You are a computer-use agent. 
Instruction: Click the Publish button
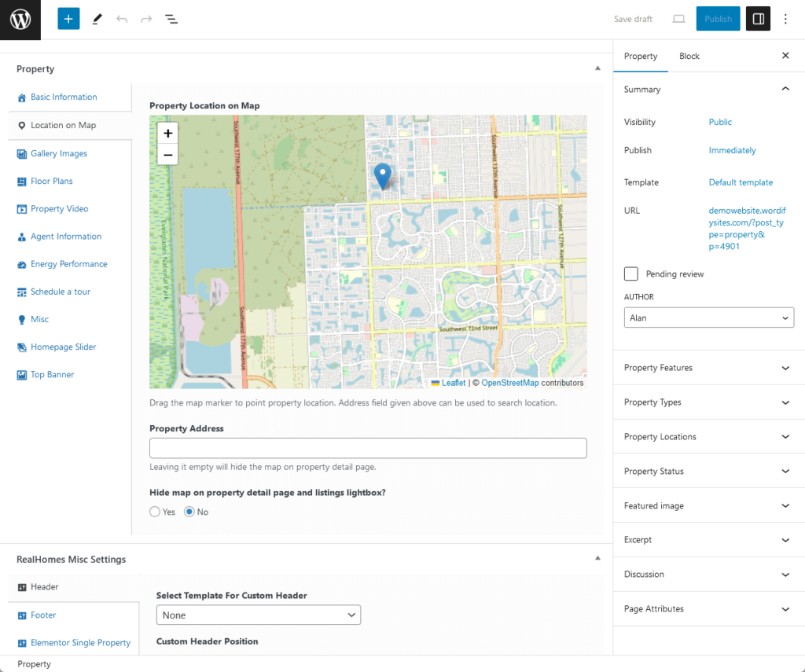718,18
